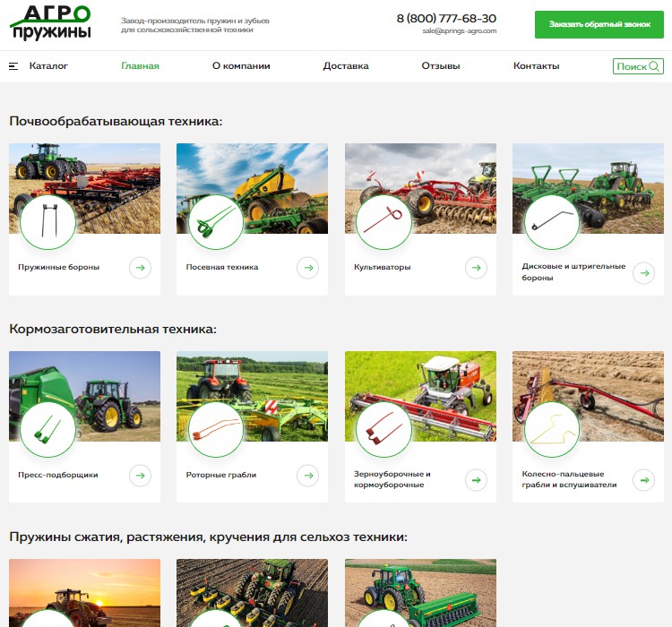
Task: Click bent rod icon on Дисковые бороны card
Action: (552, 221)
